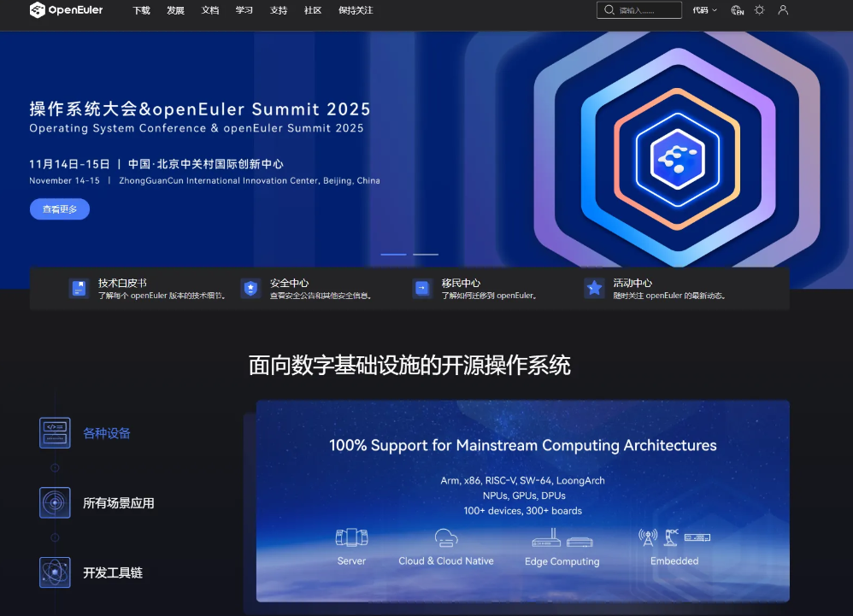Image resolution: width=853 pixels, height=616 pixels.
Task: Click the 安全中心 shield icon
Action: coord(250,288)
